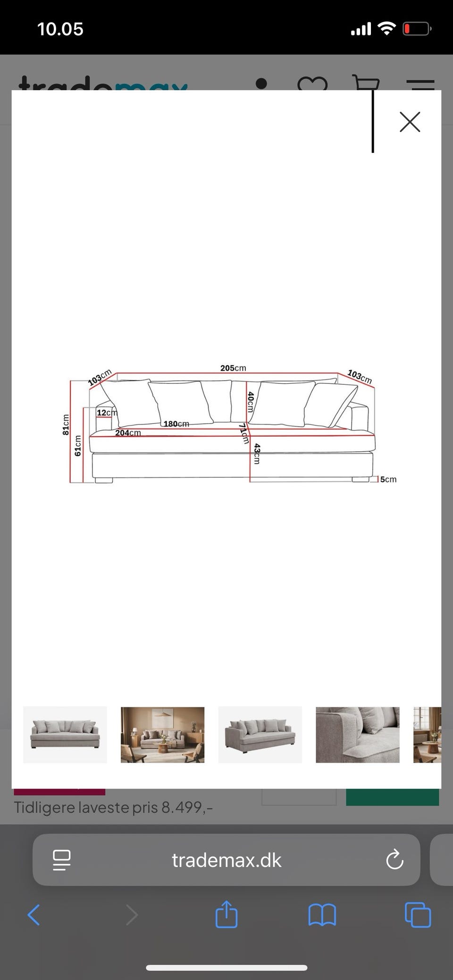
Task: Tap the 180cm seat width label
Action: 176,424
